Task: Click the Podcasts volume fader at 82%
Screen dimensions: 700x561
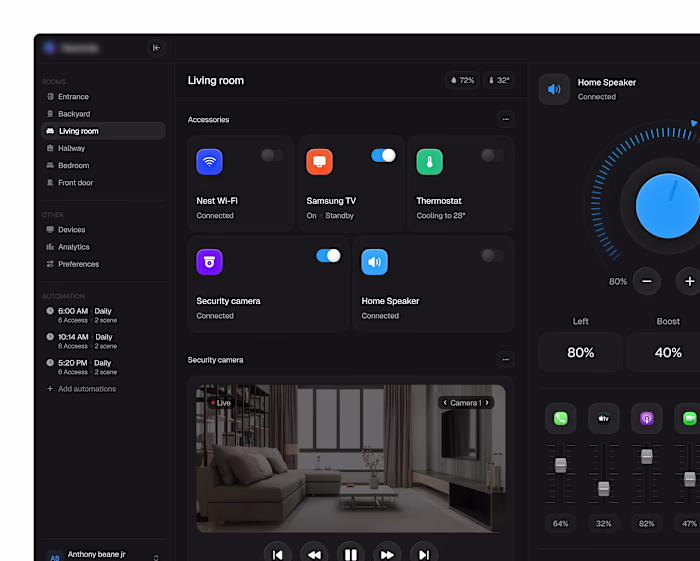Action: pyautogui.click(x=646, y=456)
